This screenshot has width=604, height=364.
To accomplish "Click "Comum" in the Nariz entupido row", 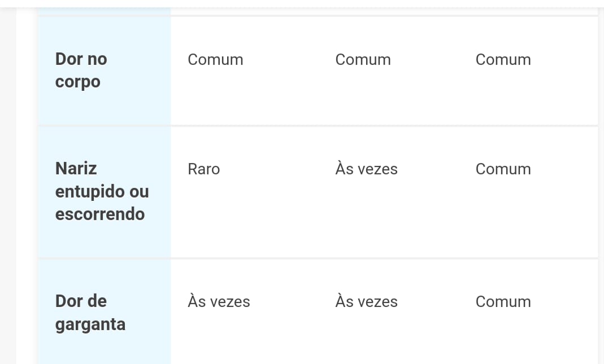I will pyautogui.click(x=503, y=169).
